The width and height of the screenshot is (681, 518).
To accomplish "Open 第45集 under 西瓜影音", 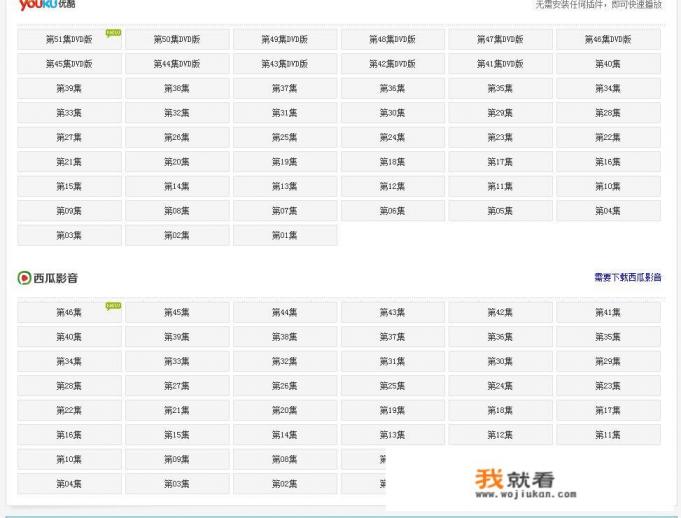I will click(177, 313).
